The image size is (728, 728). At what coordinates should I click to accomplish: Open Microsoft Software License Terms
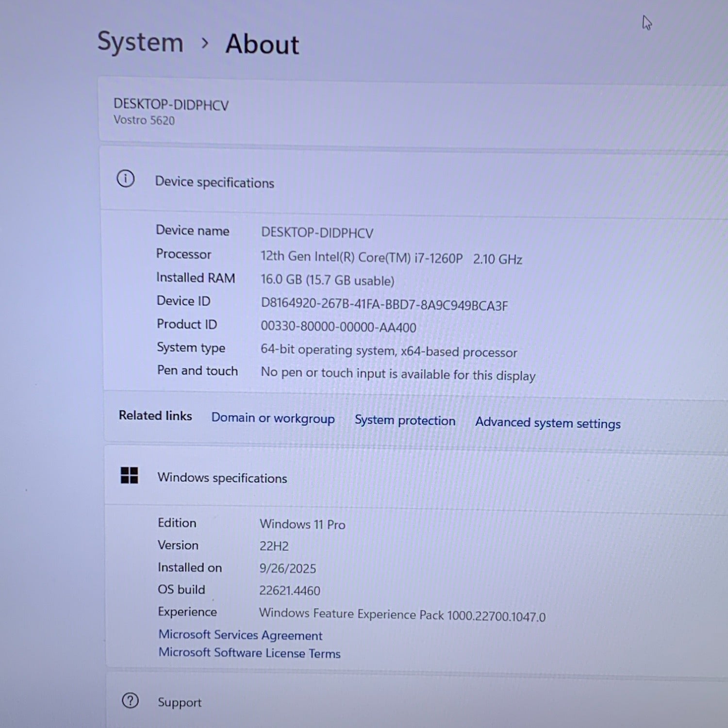(249, 653)
